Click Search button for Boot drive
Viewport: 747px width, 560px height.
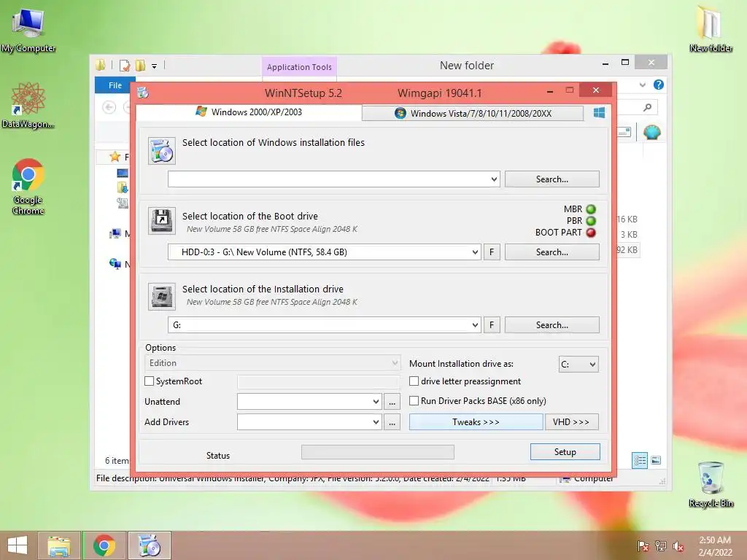click(x=552, y=252)
